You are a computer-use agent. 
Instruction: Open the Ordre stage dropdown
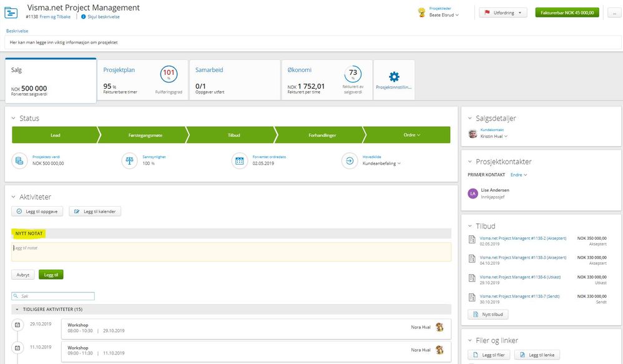(x=411, y=135)
